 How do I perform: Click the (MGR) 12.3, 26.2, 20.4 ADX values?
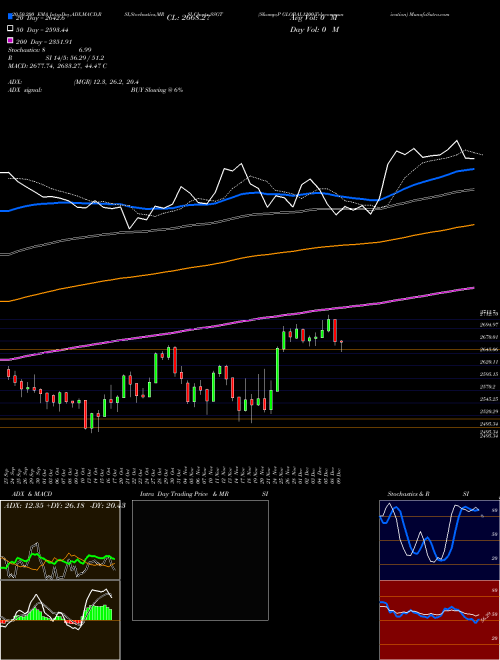click(x=106, y=82)
